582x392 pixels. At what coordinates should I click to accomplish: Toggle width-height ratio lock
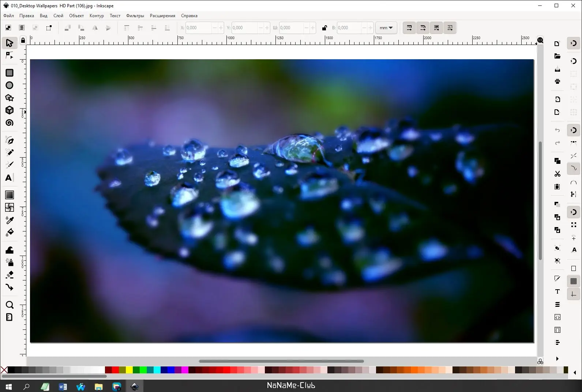[324, 28]
